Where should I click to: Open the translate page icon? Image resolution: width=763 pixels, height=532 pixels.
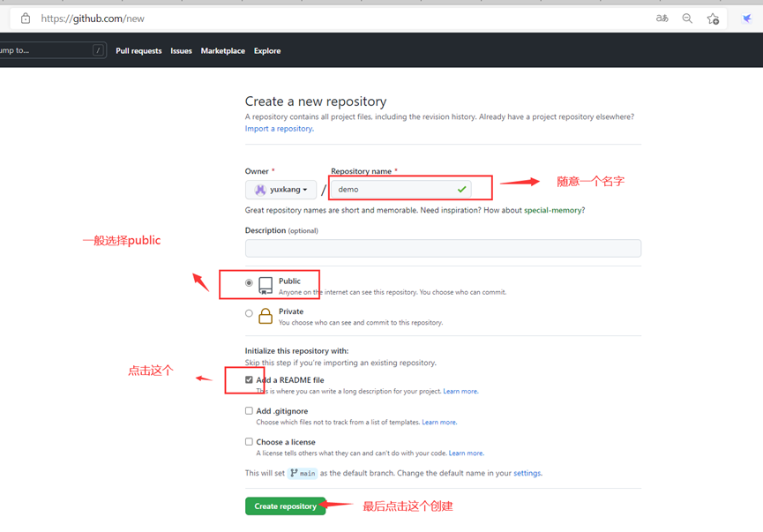pos(662,19)
